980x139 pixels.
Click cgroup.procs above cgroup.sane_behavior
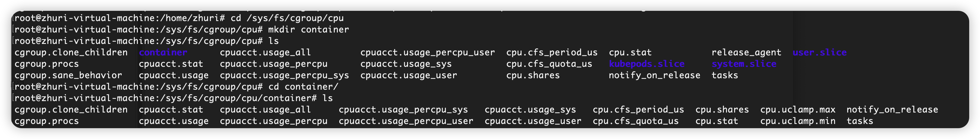point(47,64)
